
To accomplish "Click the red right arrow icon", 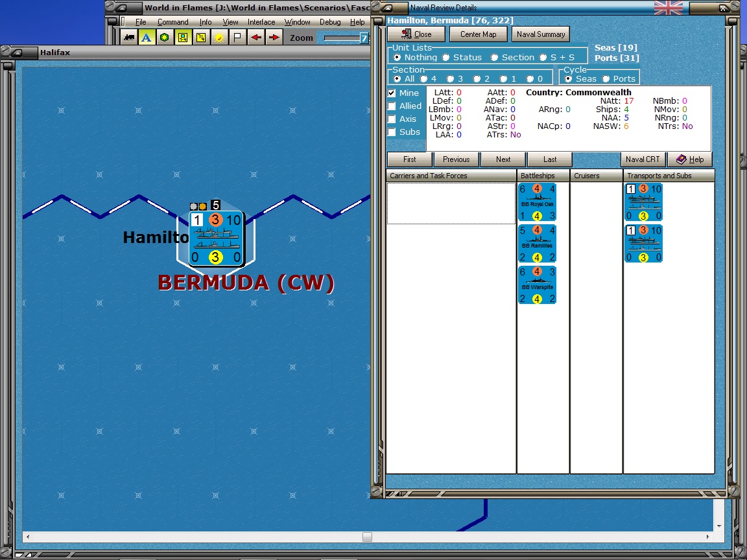I will click(274, 37).
